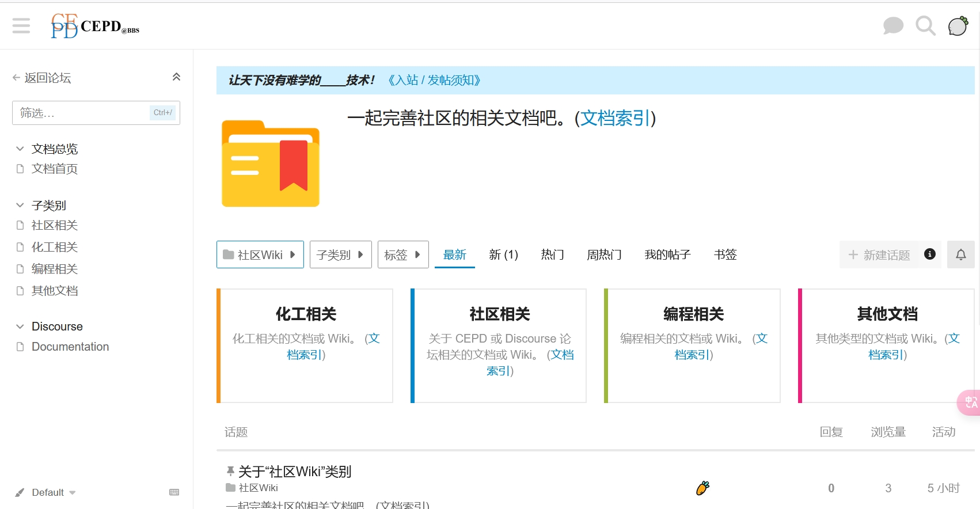Open the Default theme dropdown

46,492
